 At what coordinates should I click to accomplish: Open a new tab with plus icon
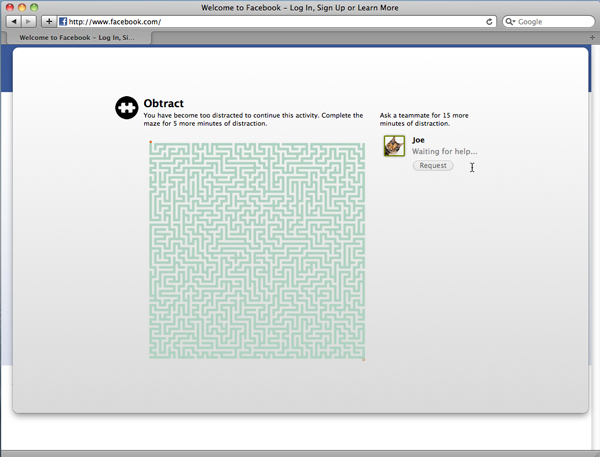tap(592, 38)
